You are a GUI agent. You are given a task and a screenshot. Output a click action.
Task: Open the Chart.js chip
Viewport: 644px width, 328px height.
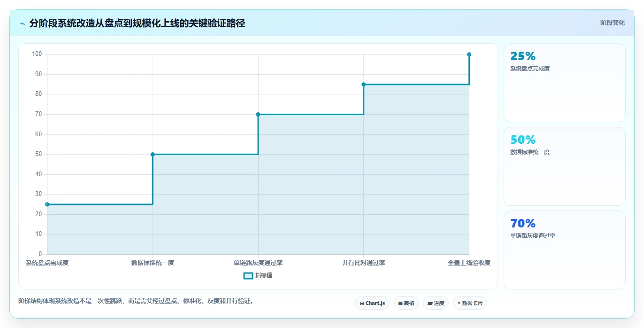click(372, 303)
